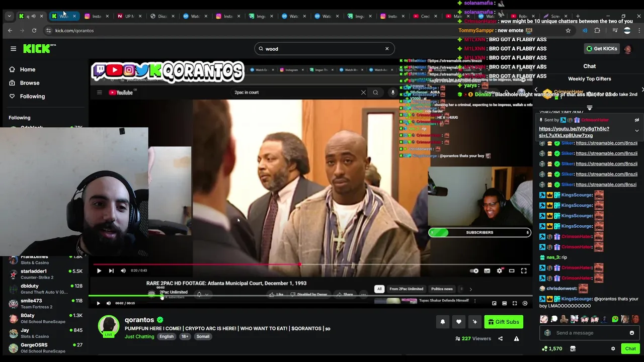Seek on the green Kick stream progress bar

[x=310, y=296]
